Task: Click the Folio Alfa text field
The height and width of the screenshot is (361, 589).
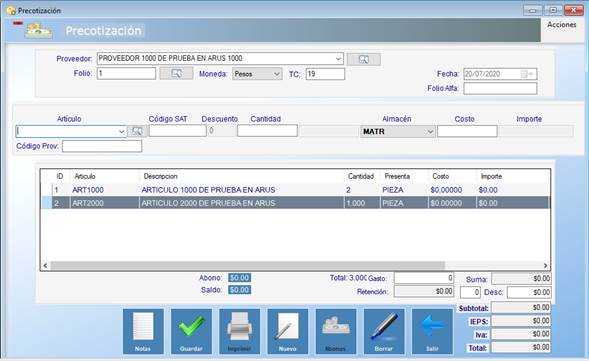Action: tap(500, 89)
